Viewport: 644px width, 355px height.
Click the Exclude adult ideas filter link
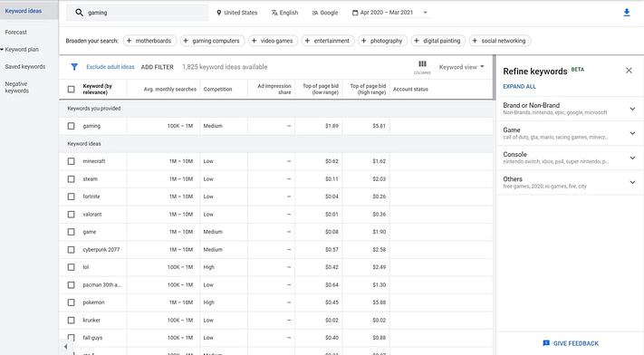pyautogui.click(x=111, y=67)
